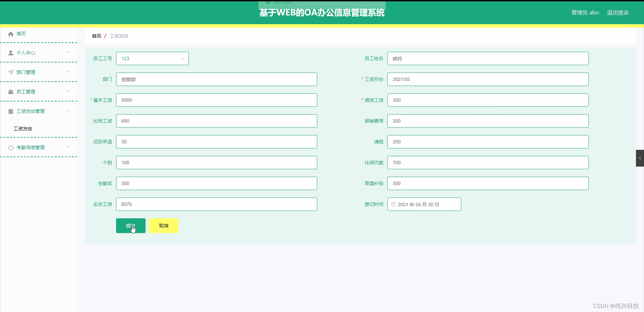Open the 首页 breadcrumb link

(x=96, y=36)
